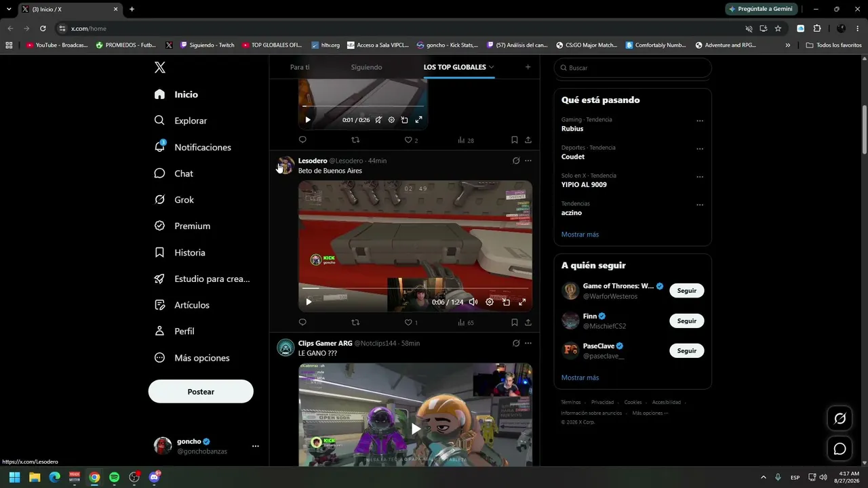This screenshot has height=488, width=868.
Task: Seek on Lesodero's video progress bar
Action: [415, 289]
